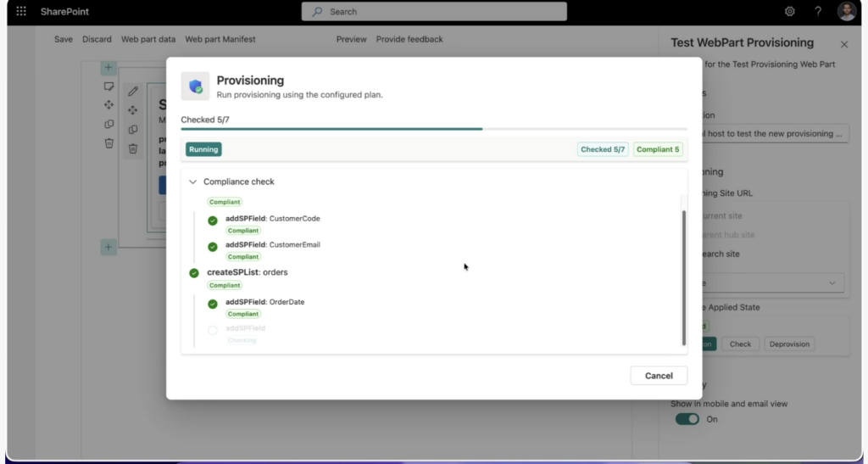Open the app launcher waffle icon

(x=21, y=11)
